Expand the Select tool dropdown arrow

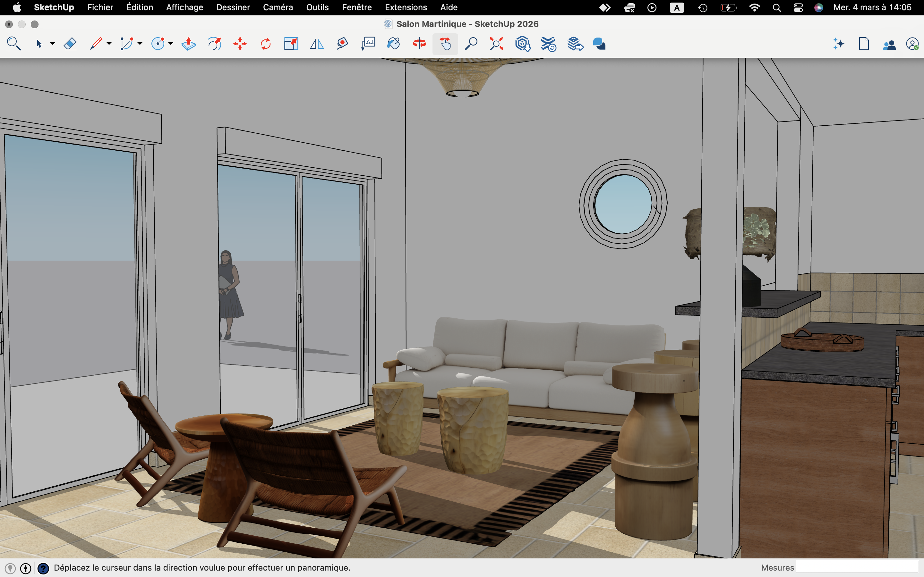(53, 44)
